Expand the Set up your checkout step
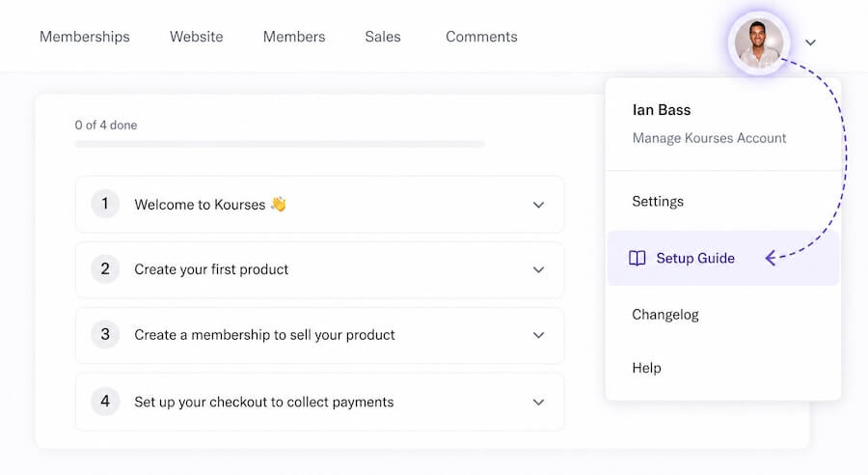Screen dimensions: 868x475 [538, 402]
